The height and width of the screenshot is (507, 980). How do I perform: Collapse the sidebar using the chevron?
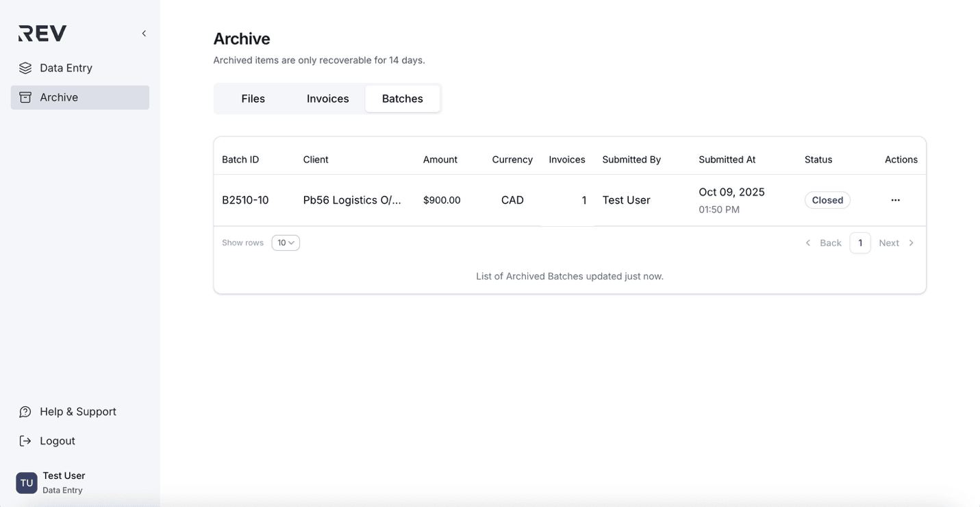tap(143, 32)
